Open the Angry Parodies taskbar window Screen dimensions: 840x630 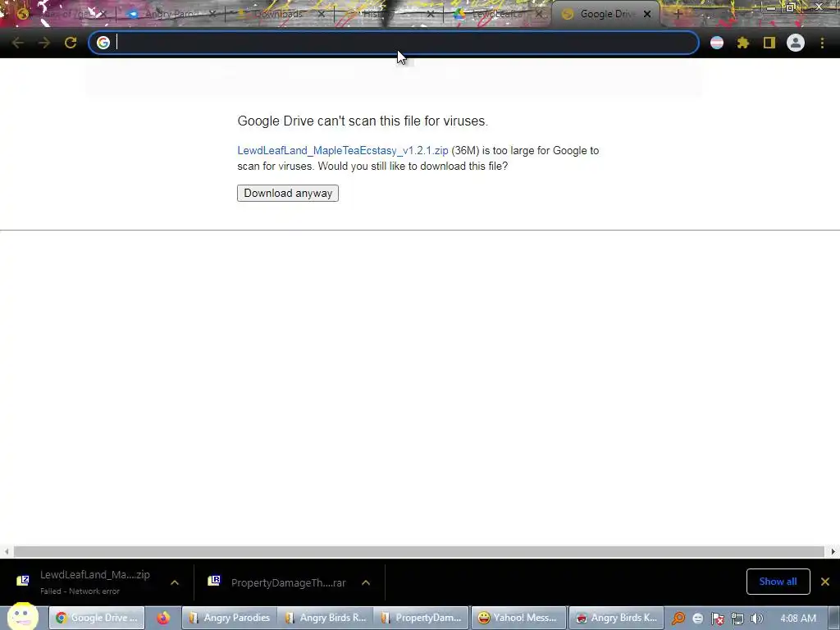(x=229, y=619)
